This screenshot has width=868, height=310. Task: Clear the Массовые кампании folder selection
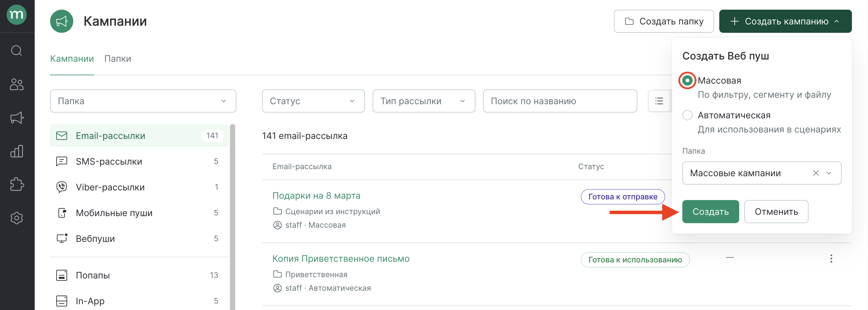pyautogui.click(x=815, y=173)
